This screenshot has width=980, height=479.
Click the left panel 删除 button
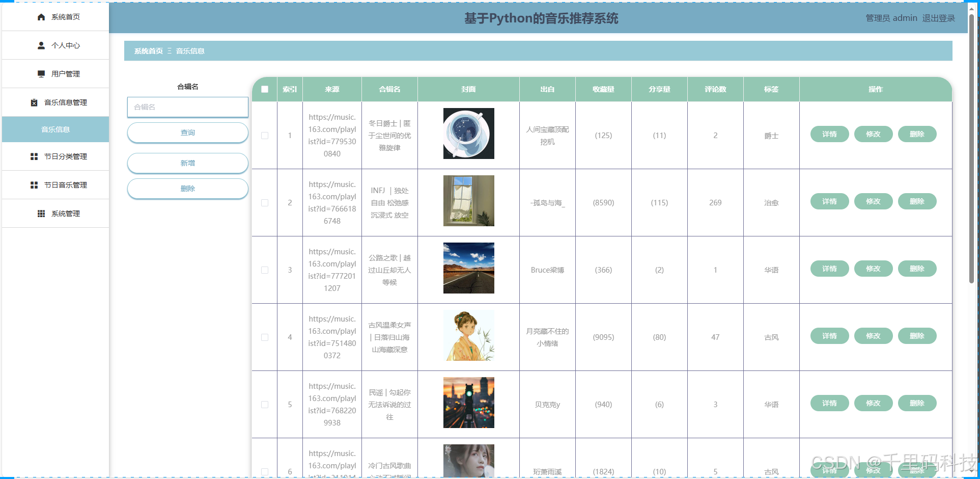click(x=188, y=189)
